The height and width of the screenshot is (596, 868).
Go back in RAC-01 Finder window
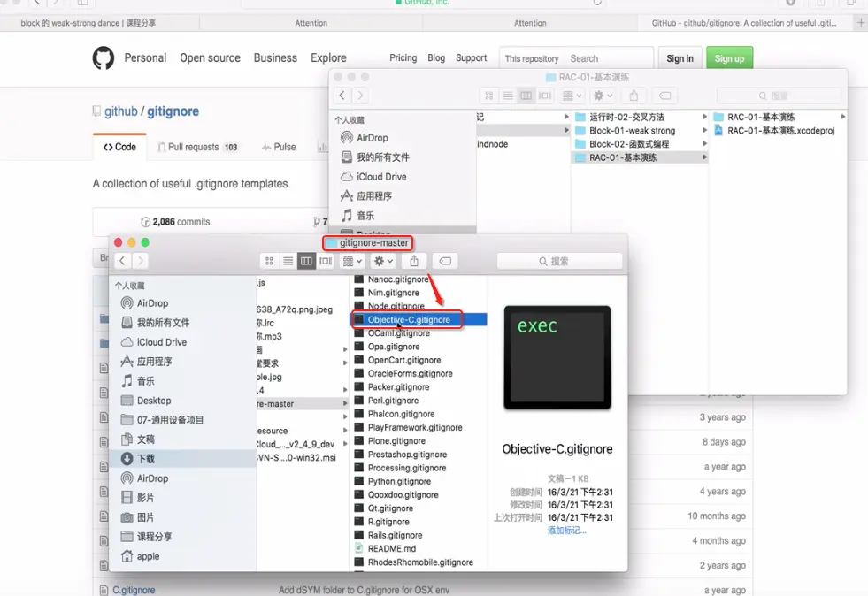(342, 96)
